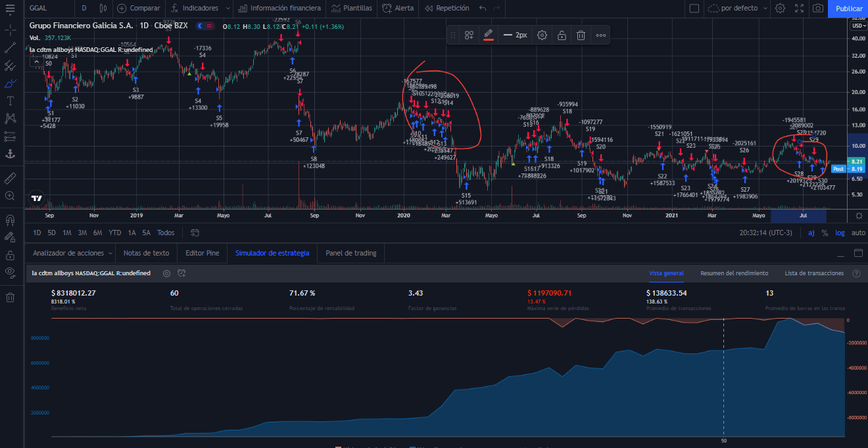Open Resumen del rendimiento tab
The image size is (868, 448).
click(734, 273)
